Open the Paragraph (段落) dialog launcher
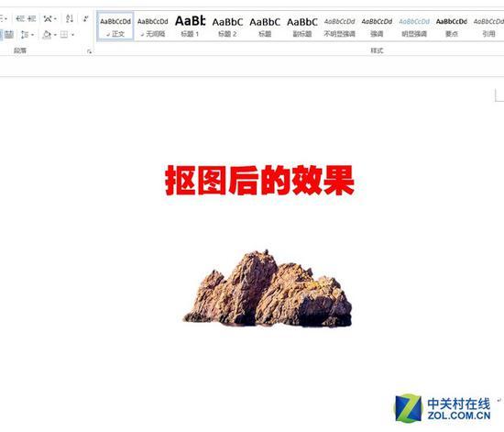The height and width of the screenshot is (432, 504). point(90,51)
